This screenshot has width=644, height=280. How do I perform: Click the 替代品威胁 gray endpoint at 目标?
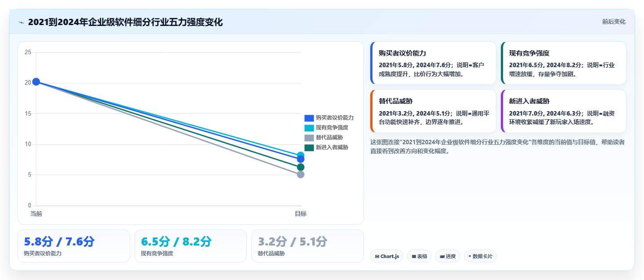(301, 174)
